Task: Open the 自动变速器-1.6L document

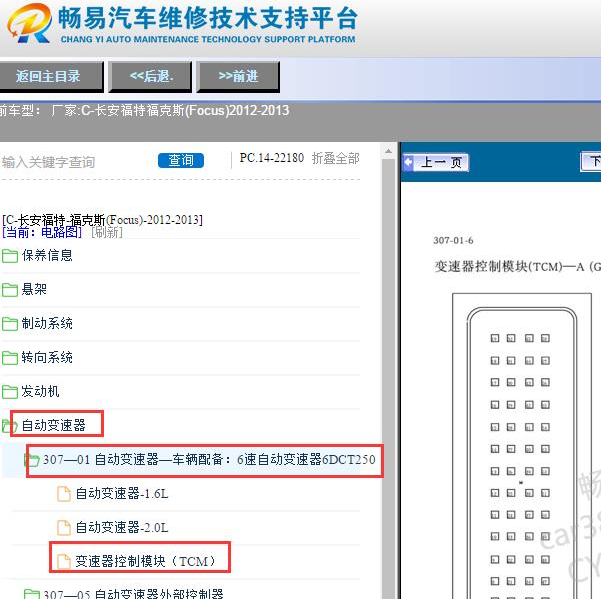Action: tap(122, 493)
